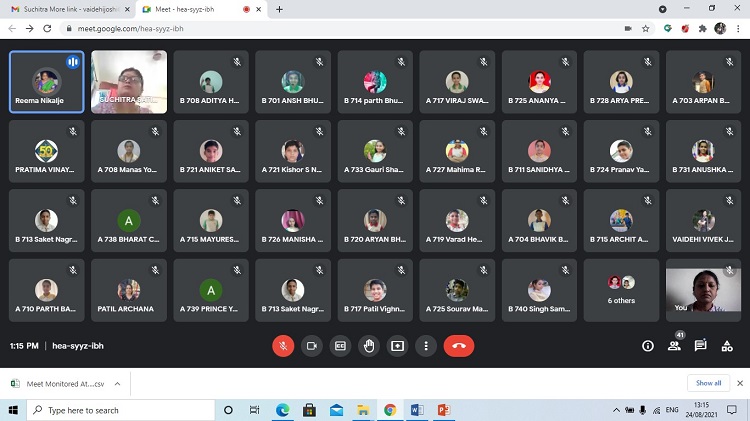Viewport: 750px width, 421px height.
Task: Unmute the microphone in the call bar
Action: (283, 346)
